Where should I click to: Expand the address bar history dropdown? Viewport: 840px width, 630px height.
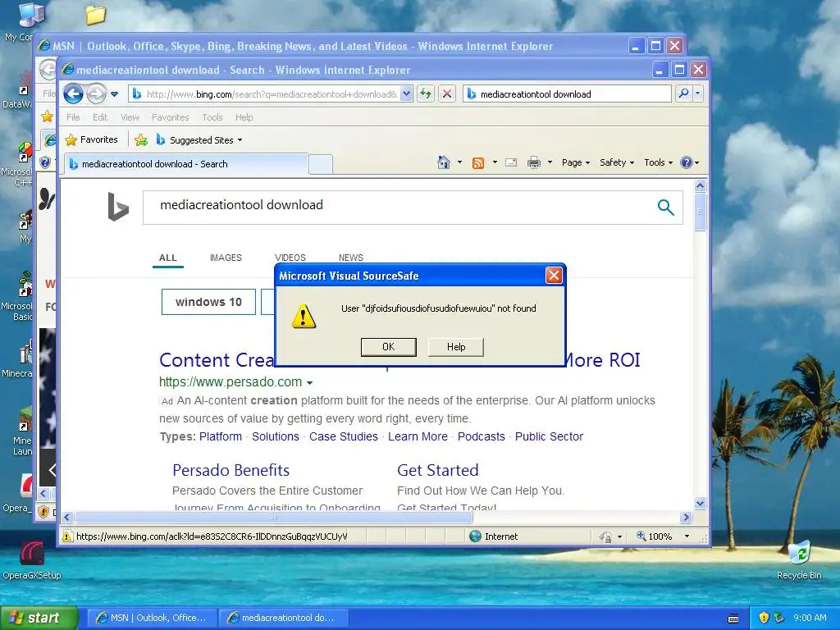click(407, 94)
